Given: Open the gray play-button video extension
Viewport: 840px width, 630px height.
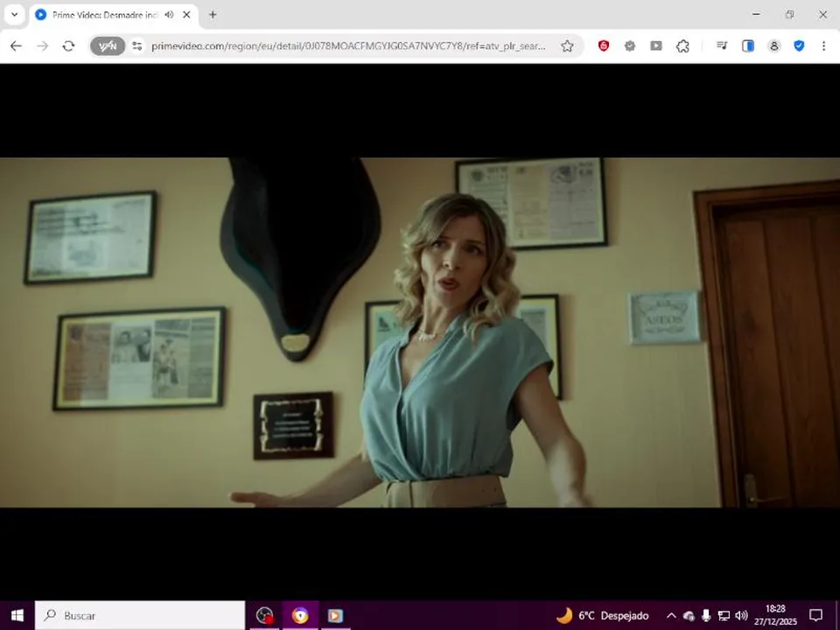Looking at the screenshot, I should 656,46.
